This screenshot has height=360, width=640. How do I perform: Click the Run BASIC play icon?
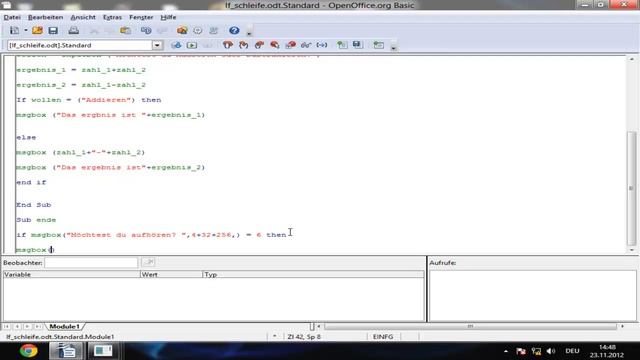pos(192,45)
